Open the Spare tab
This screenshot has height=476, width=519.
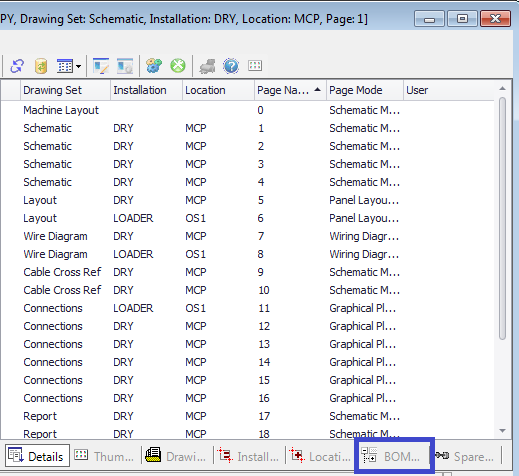coord(464,456)
